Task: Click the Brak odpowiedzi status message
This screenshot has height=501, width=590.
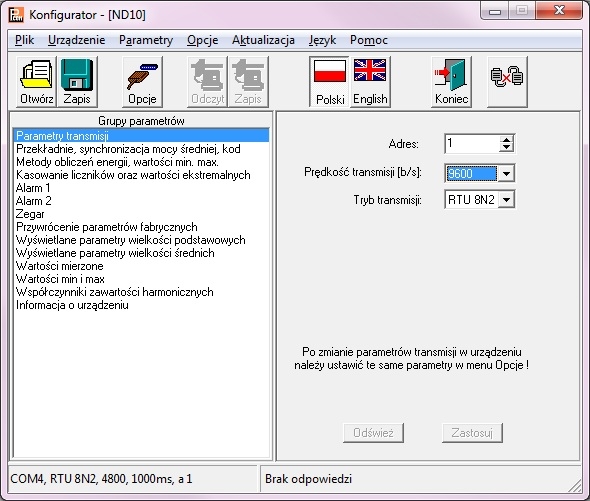Action: tap(309, 479)
